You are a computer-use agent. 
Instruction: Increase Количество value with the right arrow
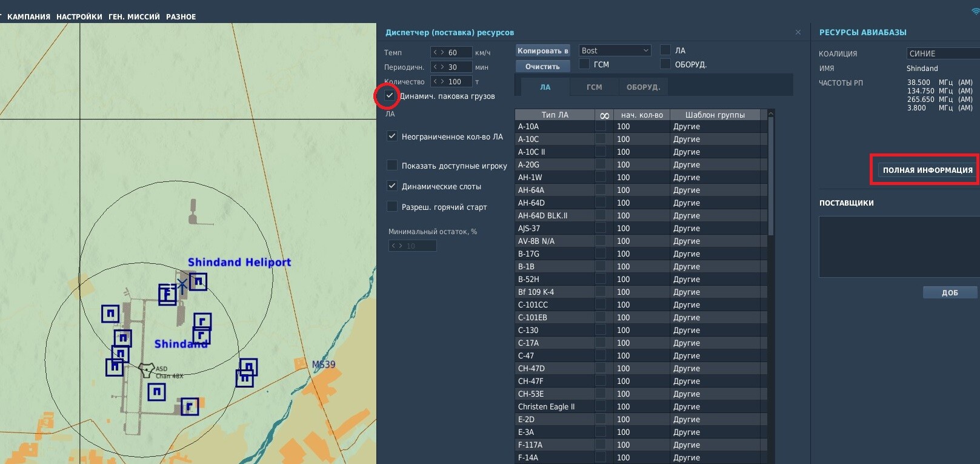[442, 82]
